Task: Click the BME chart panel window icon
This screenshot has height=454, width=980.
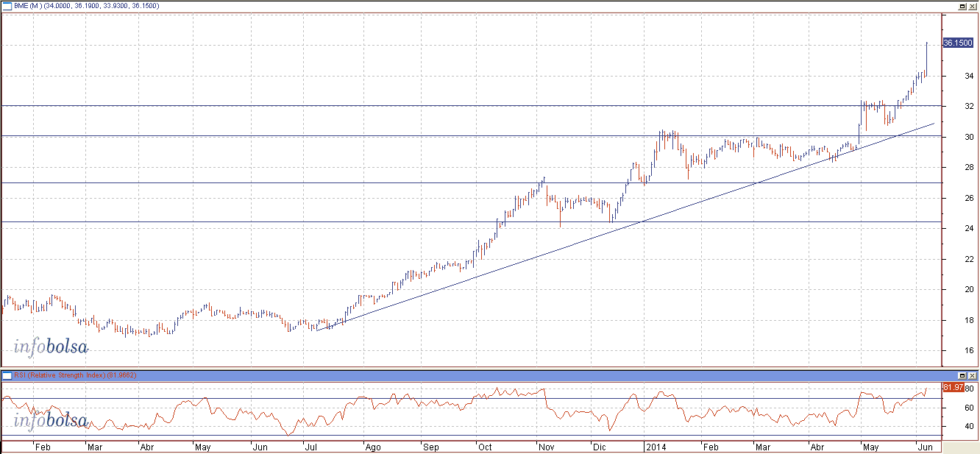Action: (7, 6)
